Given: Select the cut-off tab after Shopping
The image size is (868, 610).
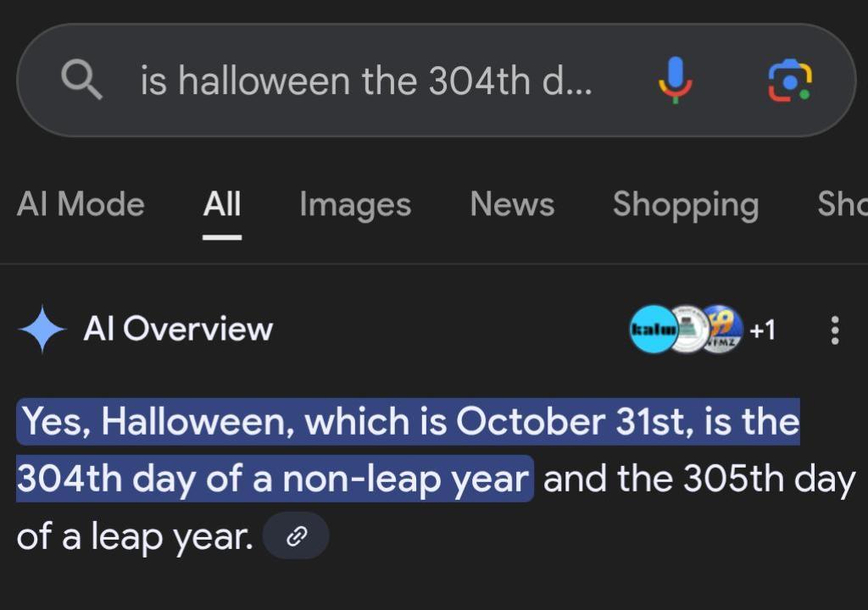Looking at the screenshot, I should [843, 204].
